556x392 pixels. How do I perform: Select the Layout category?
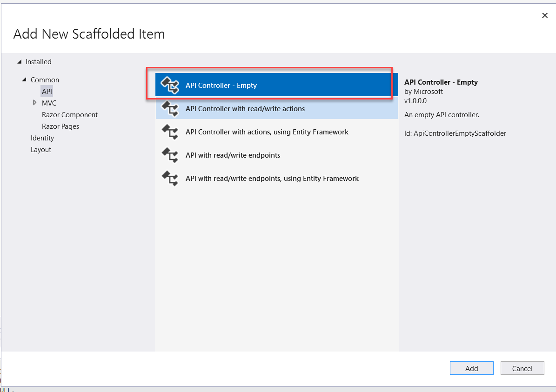[41, 150]
